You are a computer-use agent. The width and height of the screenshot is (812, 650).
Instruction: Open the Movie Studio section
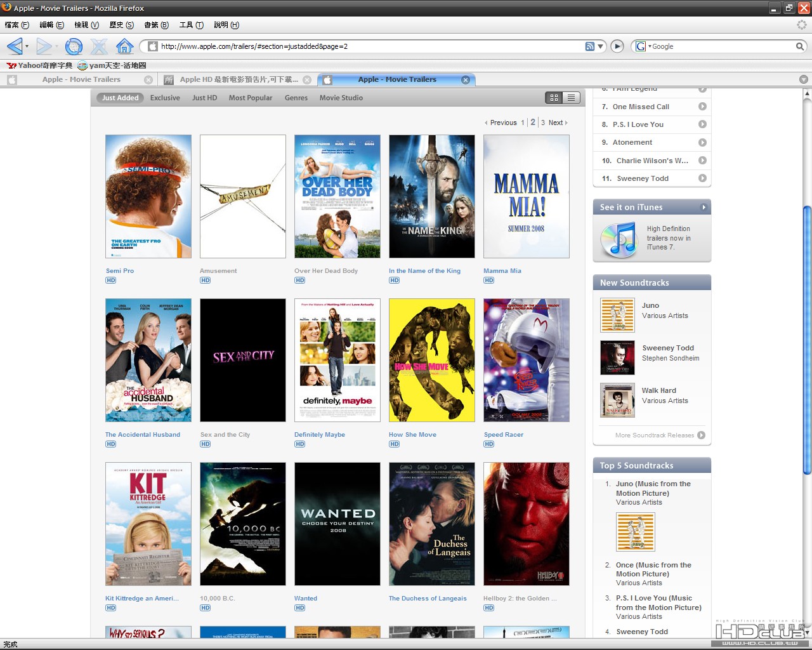coord(341,98)
